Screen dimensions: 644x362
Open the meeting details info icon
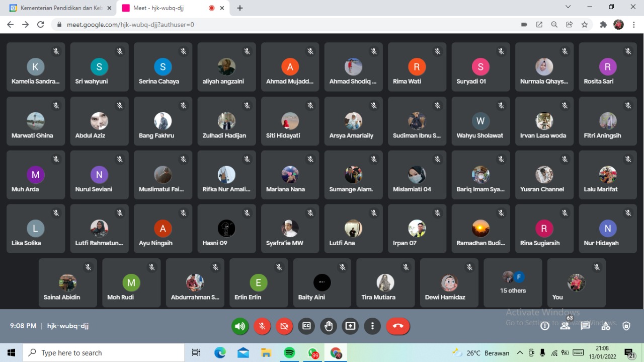click(x=544, y=326)
